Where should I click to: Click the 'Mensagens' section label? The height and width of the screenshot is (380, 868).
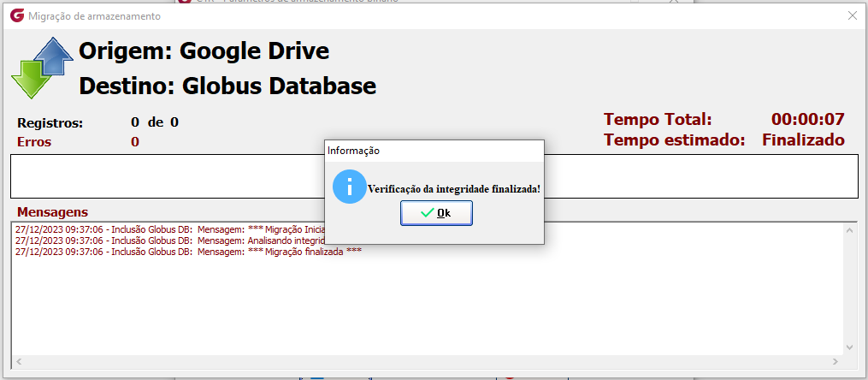[x=52, y=212]
